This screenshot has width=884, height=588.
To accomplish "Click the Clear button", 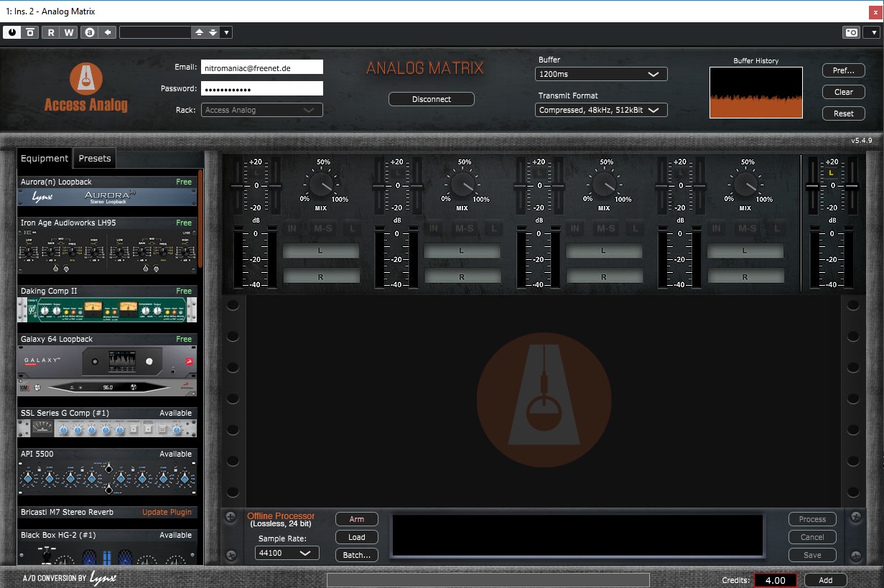I will point(844,92).
